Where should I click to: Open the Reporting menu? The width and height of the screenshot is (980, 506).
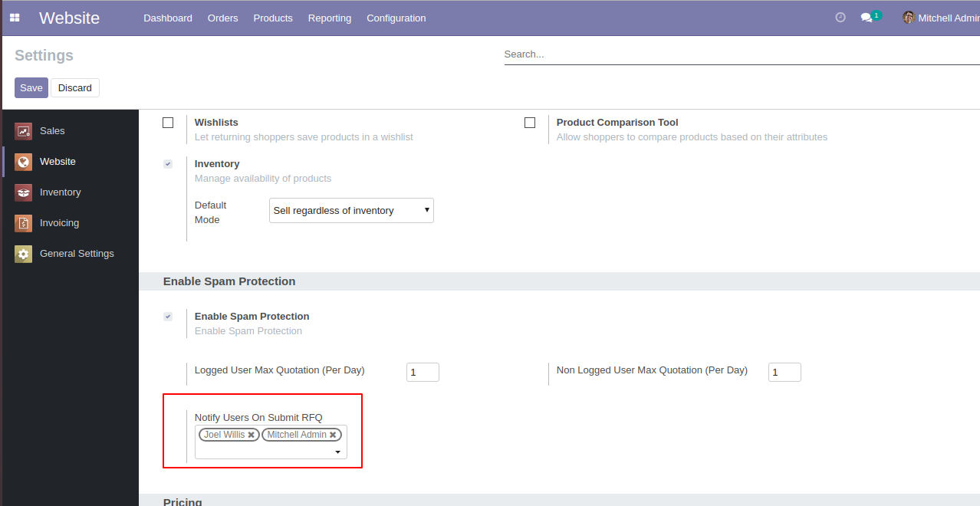330,18
